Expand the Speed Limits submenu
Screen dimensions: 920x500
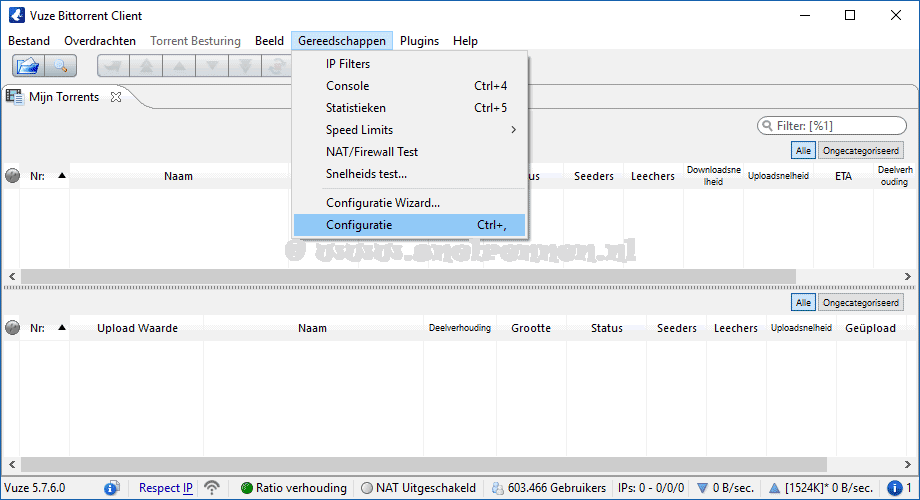410,130
